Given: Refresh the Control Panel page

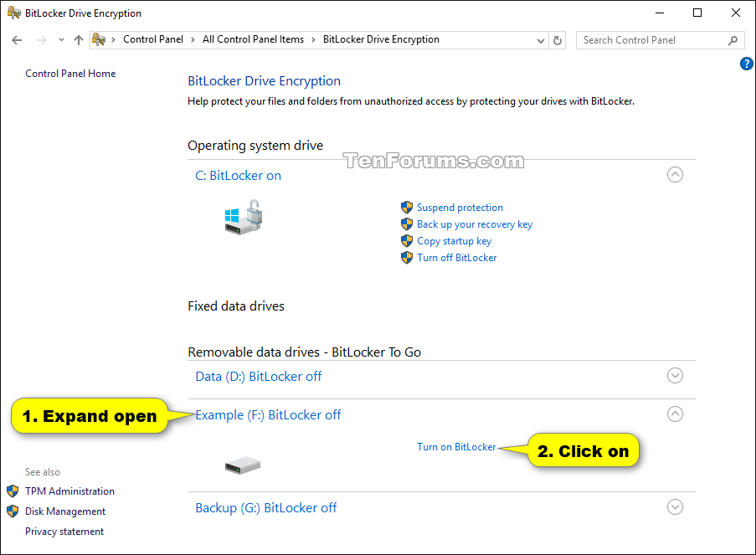Looking at the screenshot, I should click(x=558, y=40).
